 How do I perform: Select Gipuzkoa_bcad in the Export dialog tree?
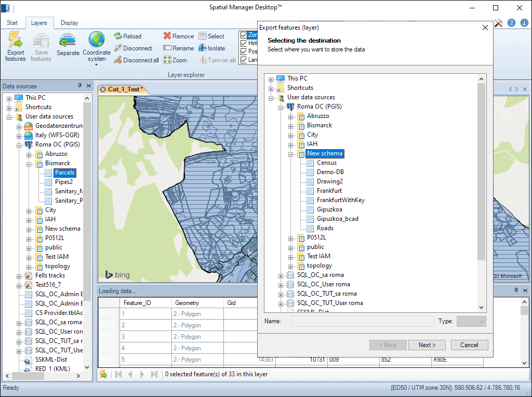pos(337,219)
